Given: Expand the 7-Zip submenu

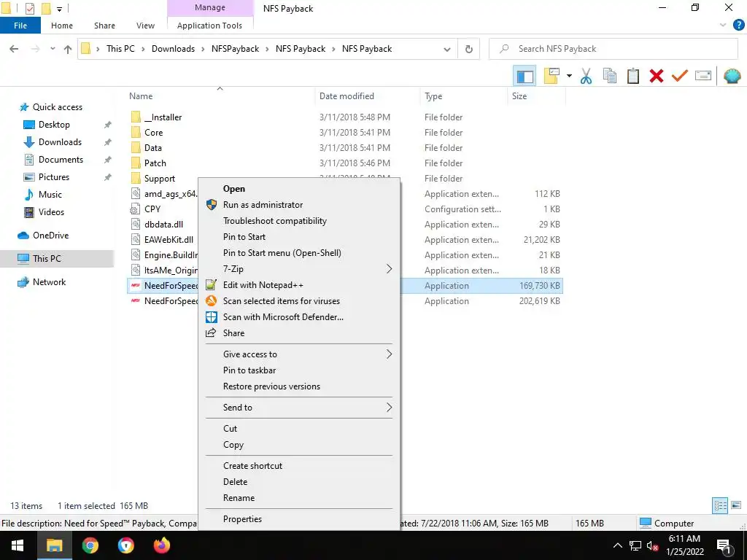Looking at the screenshot, I should 298,269.
